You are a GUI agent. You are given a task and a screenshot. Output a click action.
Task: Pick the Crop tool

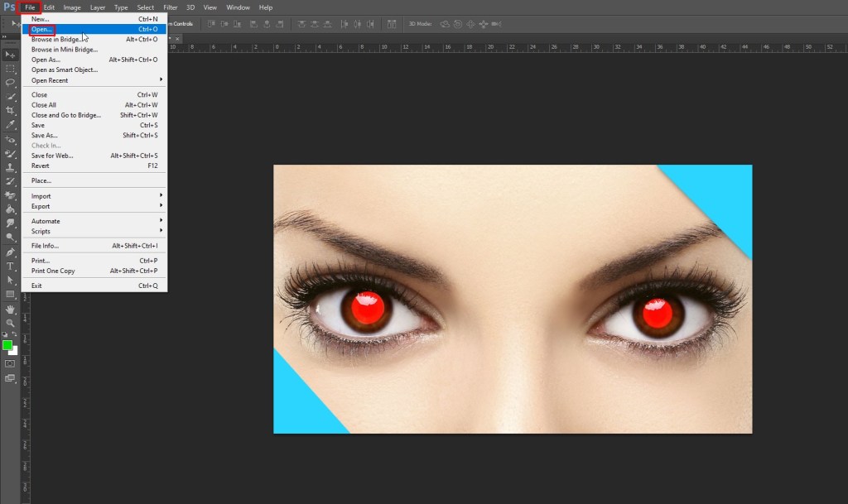click(10, 110)
